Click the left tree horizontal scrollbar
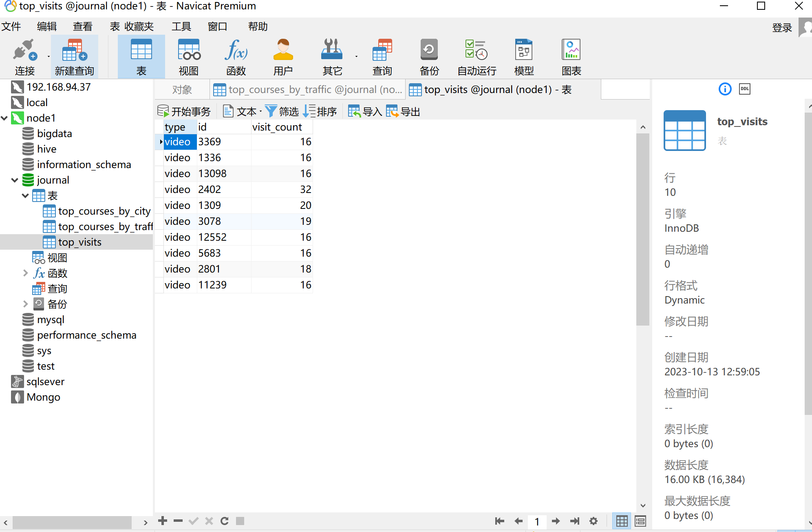812x532 pixels. pos(72,522)
